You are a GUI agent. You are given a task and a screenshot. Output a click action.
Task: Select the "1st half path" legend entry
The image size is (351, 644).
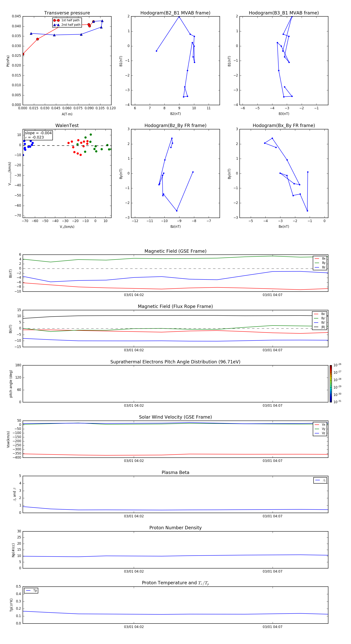pyautogui.click(x=66, y=20)
